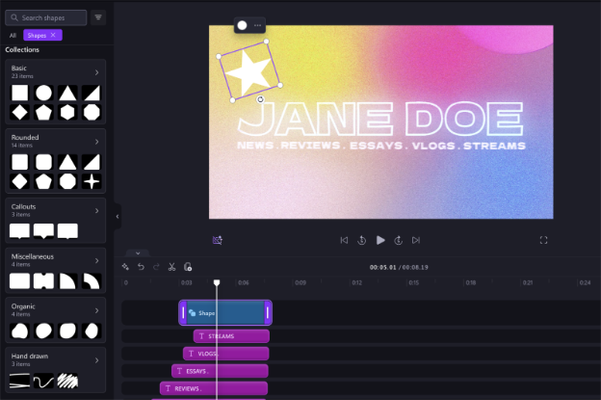
Task: Enter fullscreen preview mode
Action: click(544, 240)
